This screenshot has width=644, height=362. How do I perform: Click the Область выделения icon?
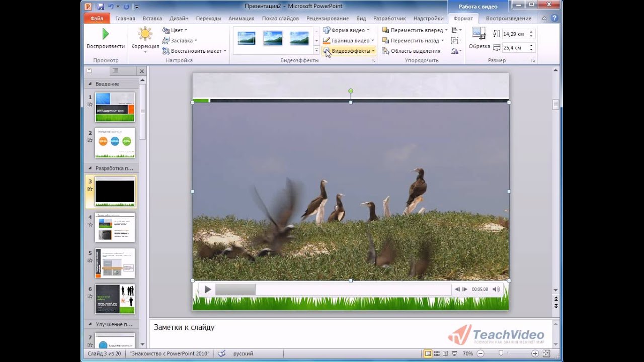[x=386, y=51]
